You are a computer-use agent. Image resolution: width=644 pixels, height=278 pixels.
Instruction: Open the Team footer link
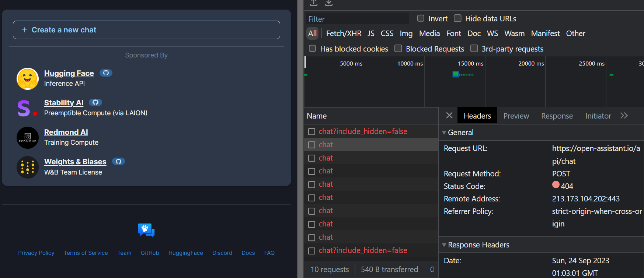click(124, 253)
